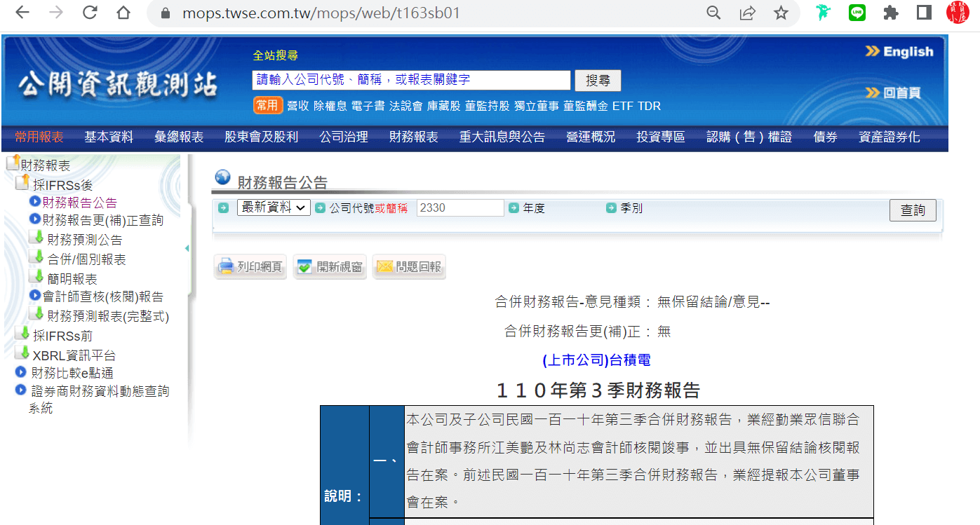Image resolution: width=980 pixels, height=525 pixels.
Task: Click the company code field showing 2330
Action: pos(460,207)
